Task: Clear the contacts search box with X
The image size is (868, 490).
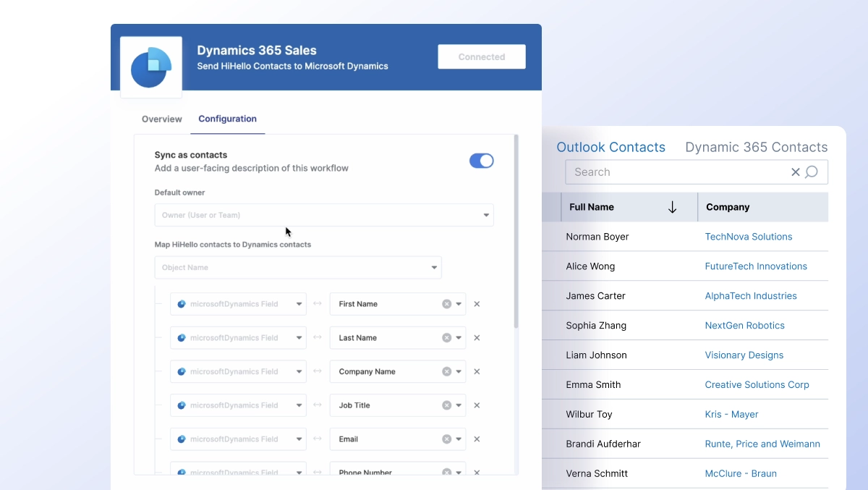Action: click(796, 172)
